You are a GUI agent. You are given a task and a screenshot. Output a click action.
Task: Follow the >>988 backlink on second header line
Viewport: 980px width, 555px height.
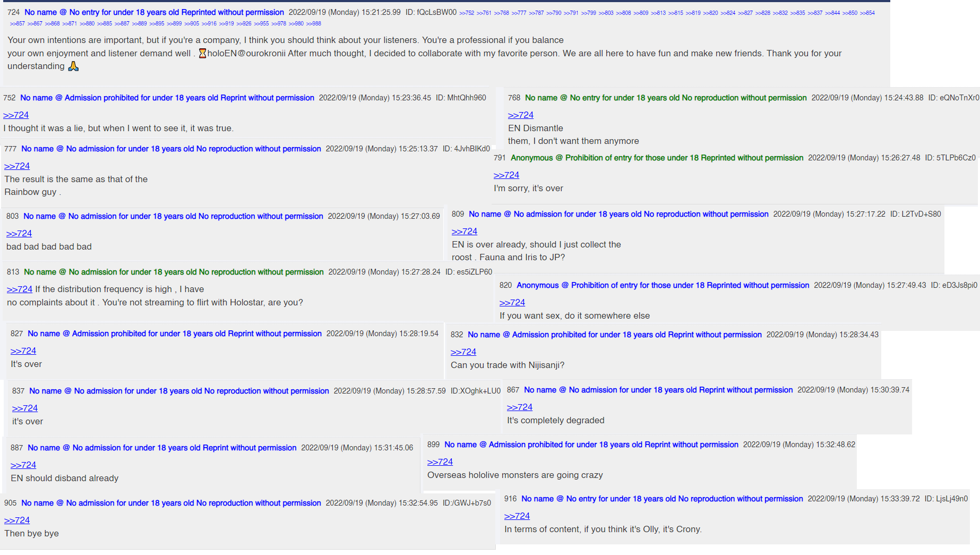click(314, 23)
